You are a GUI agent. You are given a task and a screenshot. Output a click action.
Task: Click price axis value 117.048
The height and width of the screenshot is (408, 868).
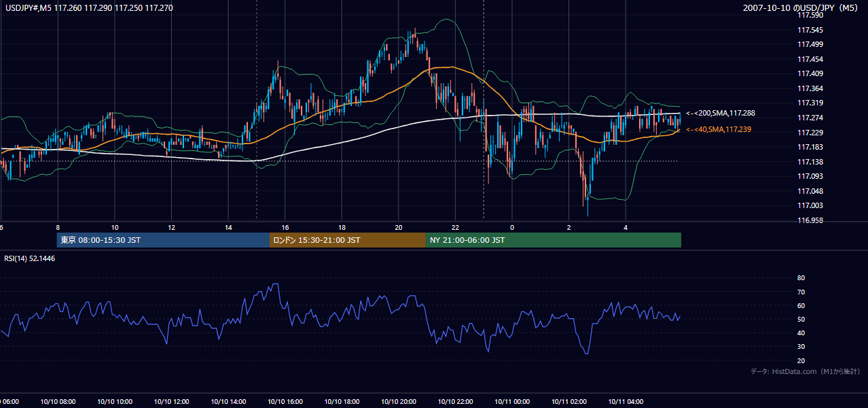point(810,191)
